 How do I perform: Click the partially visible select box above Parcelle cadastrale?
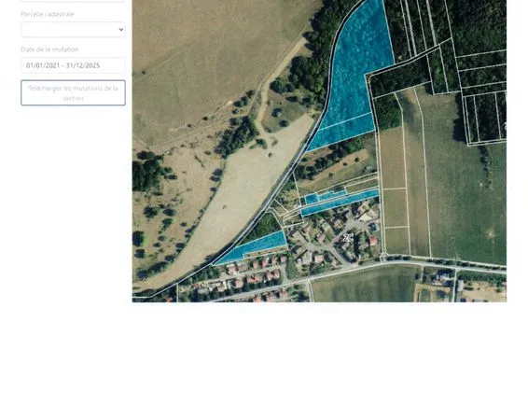click(73, 1)
